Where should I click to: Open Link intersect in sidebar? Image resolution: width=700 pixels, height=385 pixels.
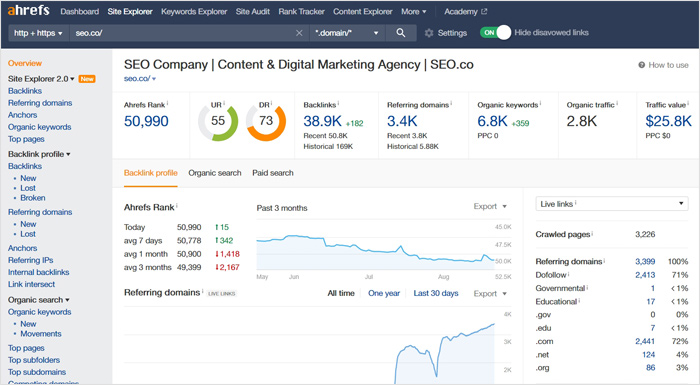pyautogui.click(x=31, y=284)
